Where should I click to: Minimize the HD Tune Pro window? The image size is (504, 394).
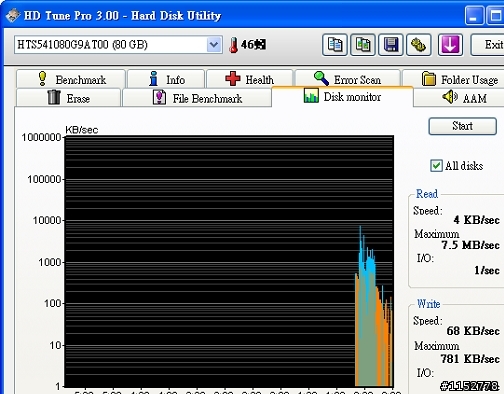point(474,16)
